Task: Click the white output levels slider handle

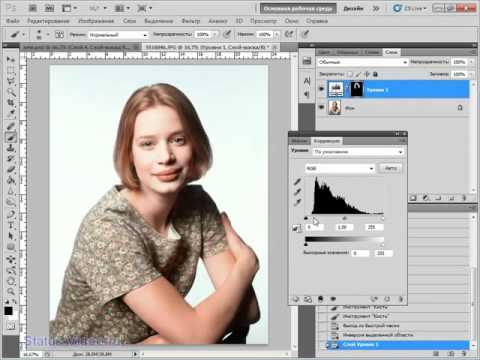Action: [x=382, y=245]
